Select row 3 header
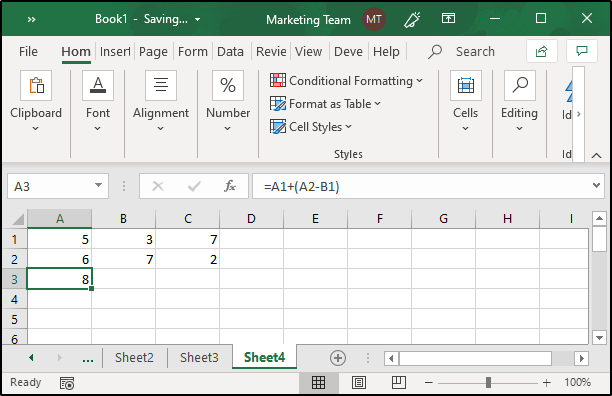Image resolution: width=612 pixels, height=396 pixels. point(14,279)
